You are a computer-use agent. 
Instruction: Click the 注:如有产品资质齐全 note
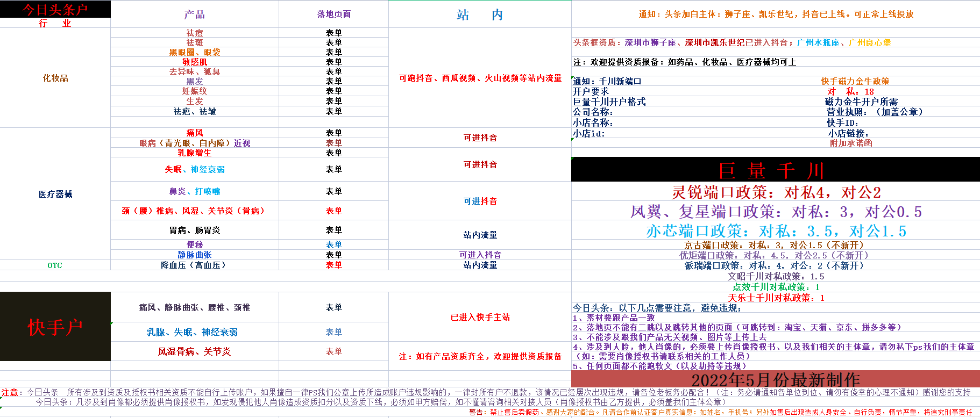coord(480,356)
